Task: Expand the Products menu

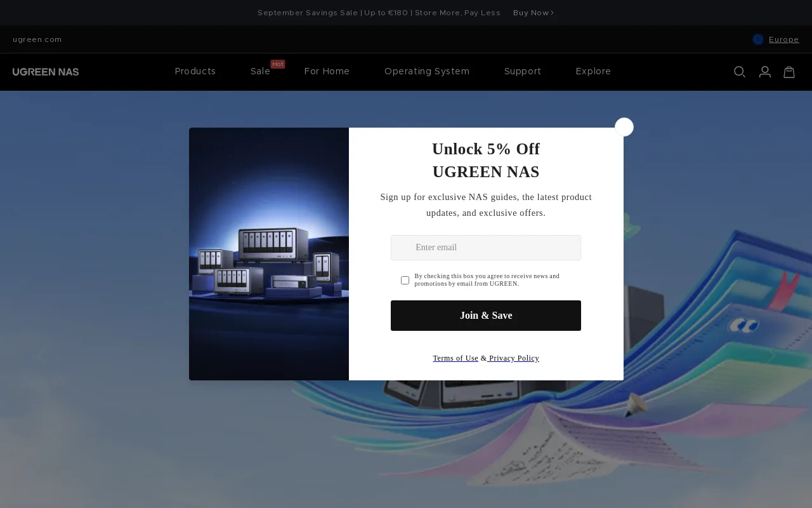Action: pyautogui.click(x=195, y=71)
